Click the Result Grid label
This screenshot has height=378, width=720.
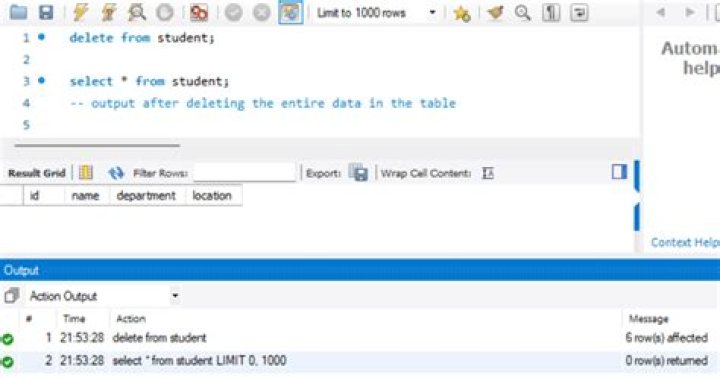[x=37, y=173]
